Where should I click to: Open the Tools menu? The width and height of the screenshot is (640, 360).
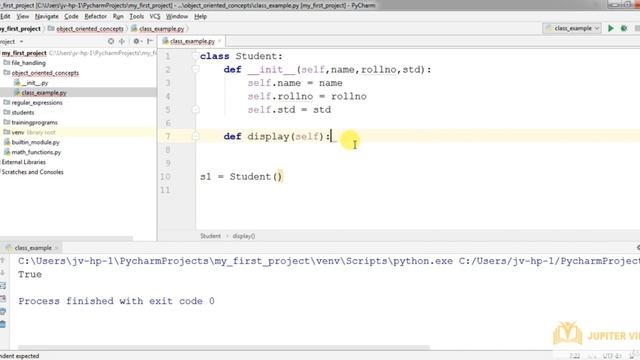click(136, 16)
